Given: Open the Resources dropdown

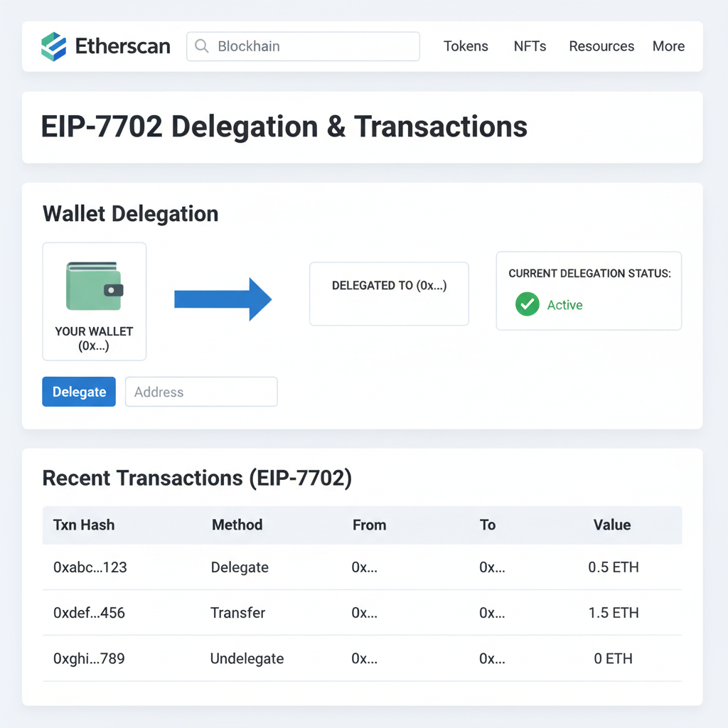Looking at the screenshot, I should click(x=601, y=46).
